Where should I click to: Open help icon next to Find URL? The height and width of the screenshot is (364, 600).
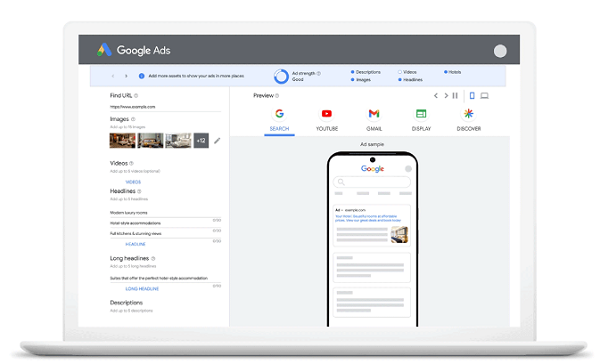[x=136, y=96]
